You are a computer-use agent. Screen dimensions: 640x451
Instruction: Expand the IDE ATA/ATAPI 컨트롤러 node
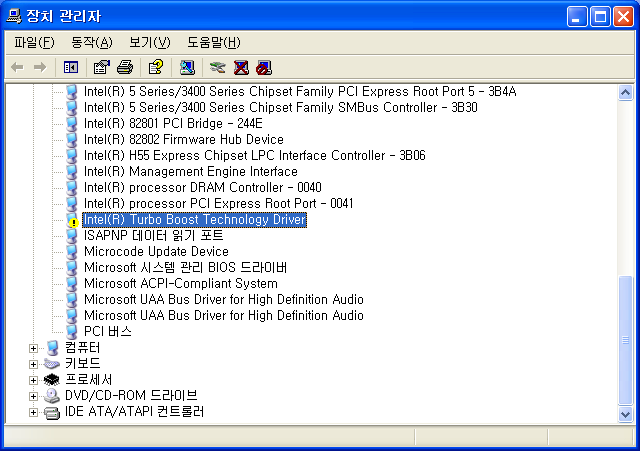33,413
